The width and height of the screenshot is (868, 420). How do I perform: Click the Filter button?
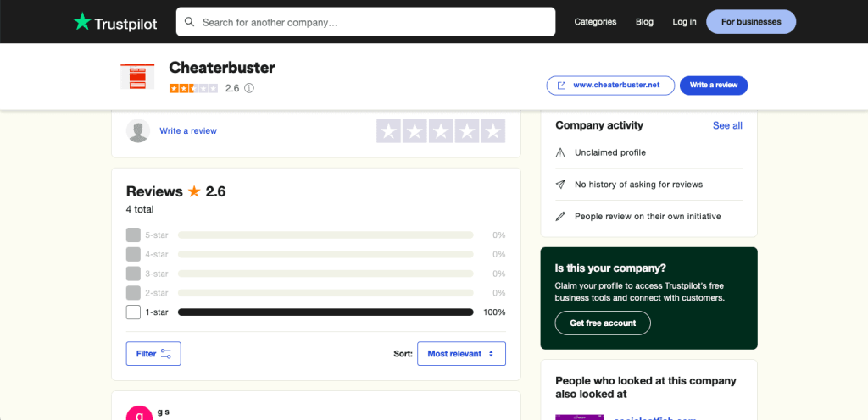tap(153, 354)
